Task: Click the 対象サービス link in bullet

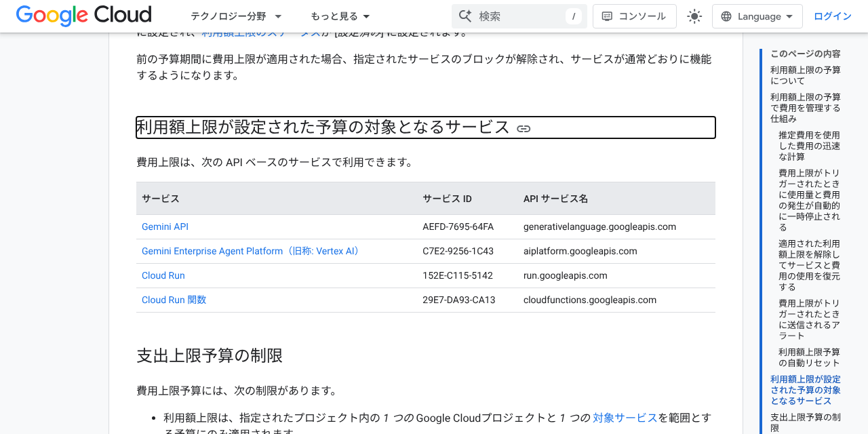Action: click(x=625, y=418)
